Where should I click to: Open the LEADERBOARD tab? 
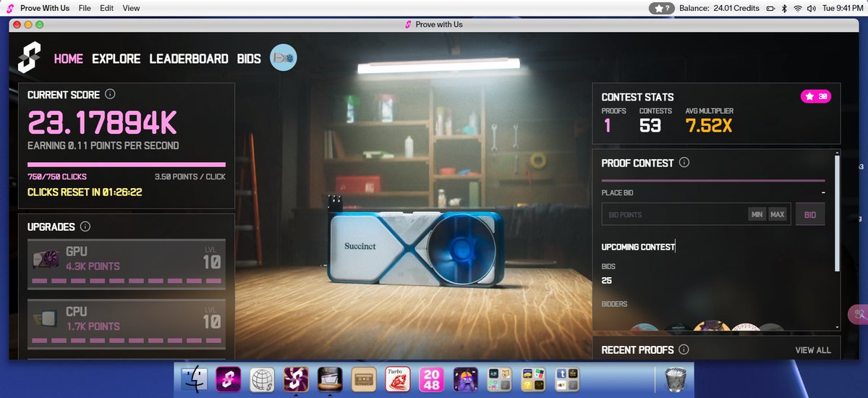pyautogui.click(x=189, y=59)
